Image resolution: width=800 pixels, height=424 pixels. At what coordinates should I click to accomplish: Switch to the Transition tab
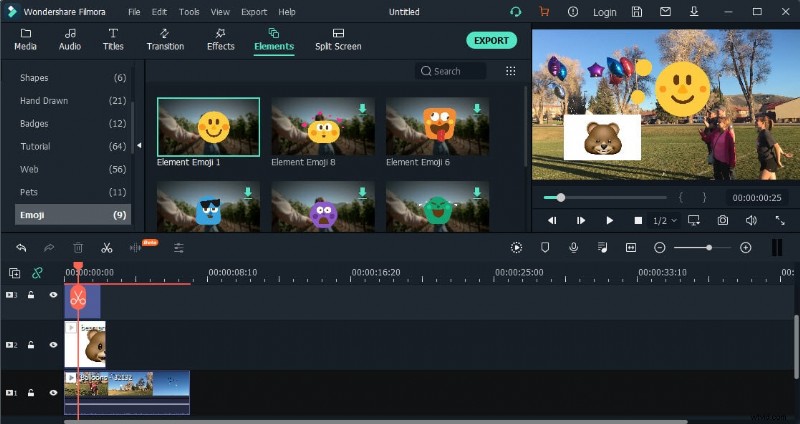click(x=165, y=40)
